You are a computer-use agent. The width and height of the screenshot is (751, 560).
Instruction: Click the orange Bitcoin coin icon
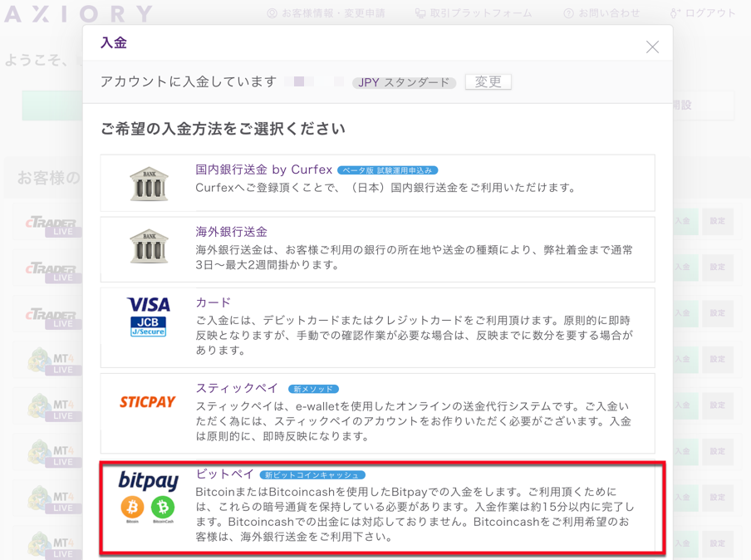click(x=132, y=508)
